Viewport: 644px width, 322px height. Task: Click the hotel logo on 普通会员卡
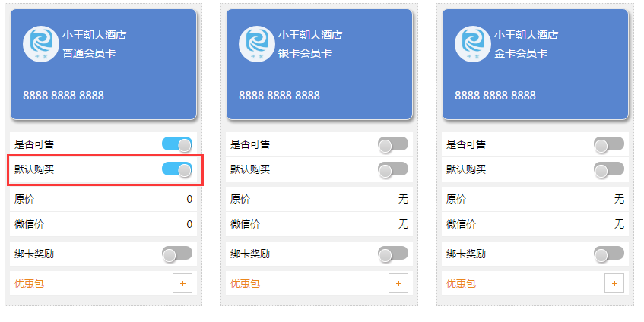[40, 44]
